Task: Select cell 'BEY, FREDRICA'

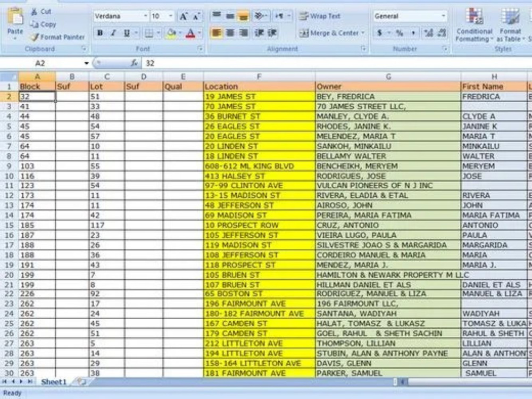Action: tap(388, 96)
